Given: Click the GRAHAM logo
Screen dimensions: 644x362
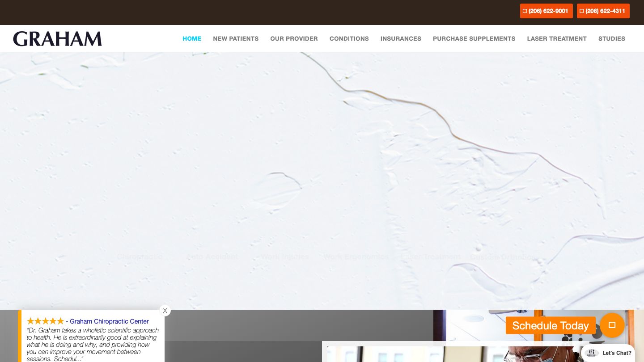Looking at the screenshot, I should click(x=57, y=39).
